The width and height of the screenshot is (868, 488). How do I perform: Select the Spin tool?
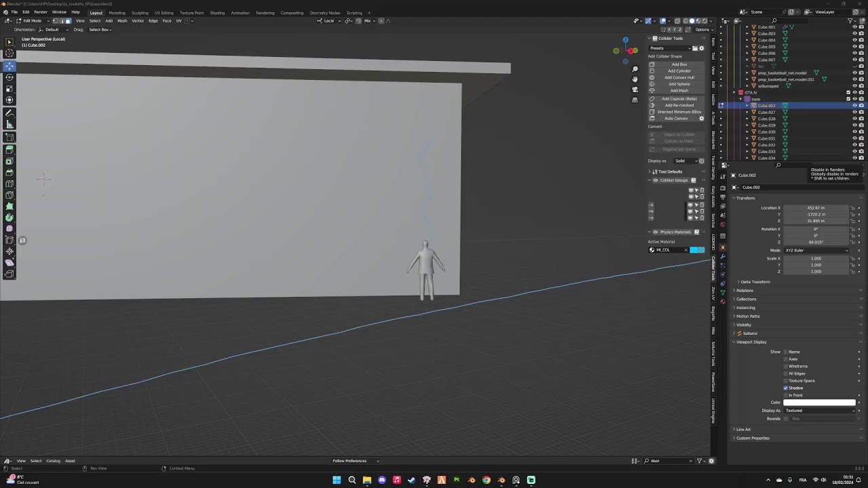9,218
